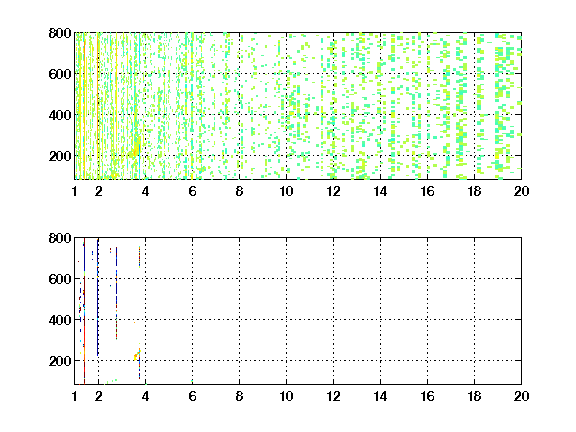The width and height of the screenshot is (576, 432).
Task: Select x-axis tick label 8 under bottom plot
Action: 240,396
